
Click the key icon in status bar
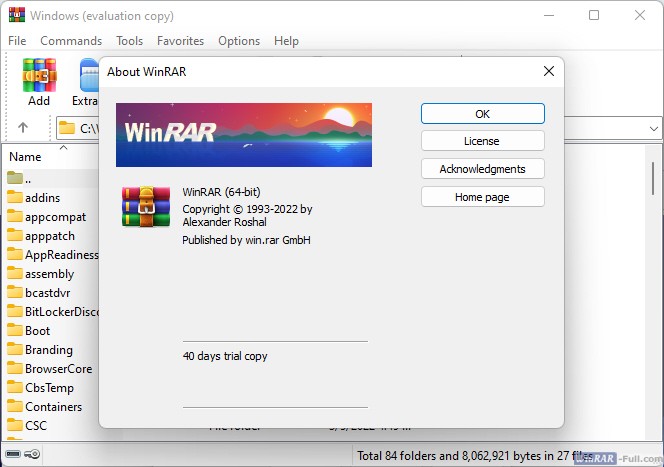pos(33,455)
